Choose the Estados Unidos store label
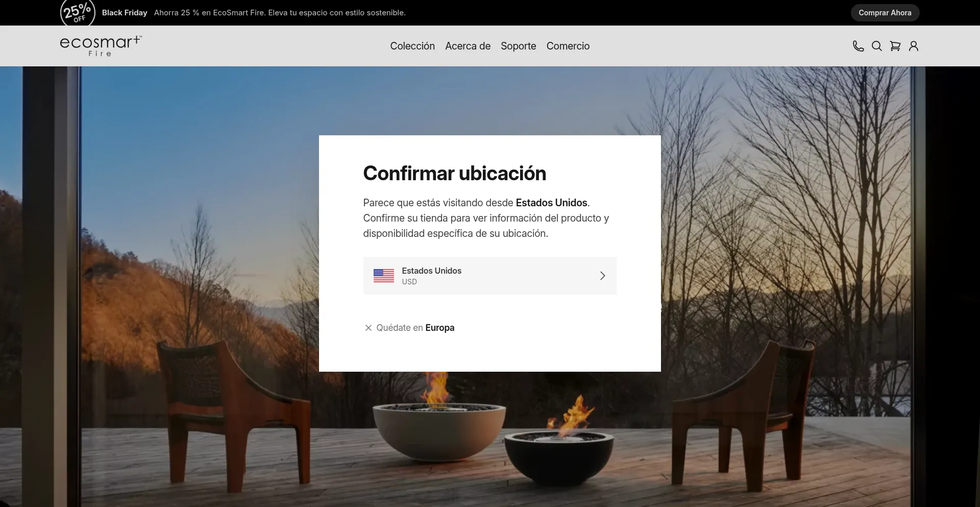The width and height of the screenshot is (980, 507). pos(431,271)
